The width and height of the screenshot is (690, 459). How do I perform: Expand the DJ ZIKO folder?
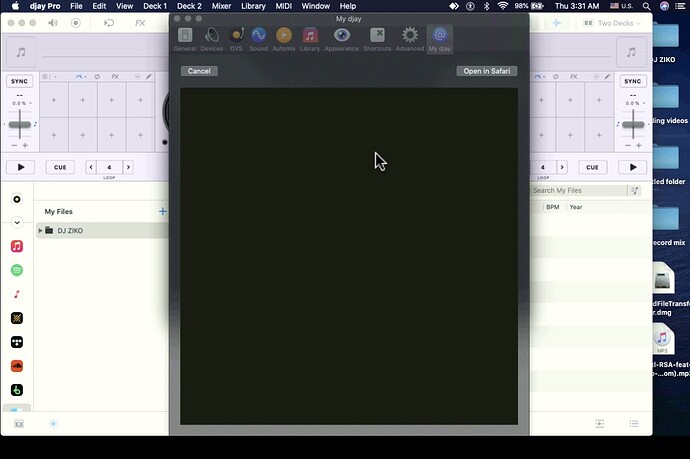tap(40, 231)
